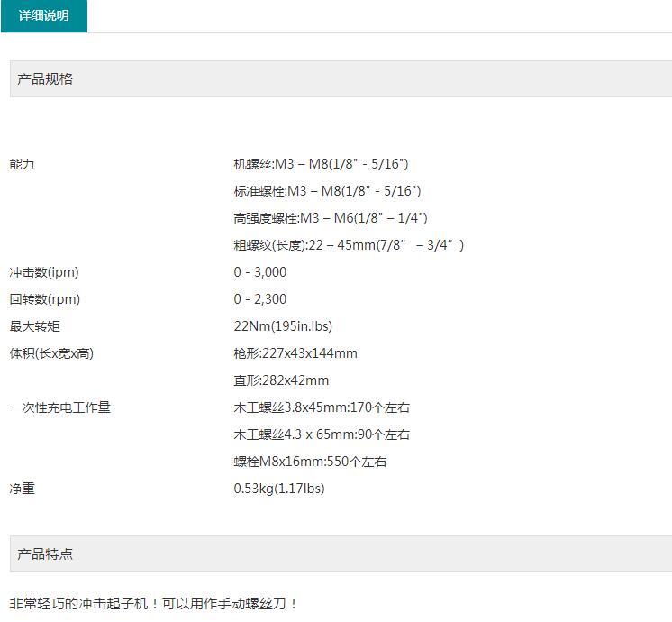Select the 直形 282x42mm dimension
The height and width of the screenshot is (622, 672).
[x=281, y=380]
